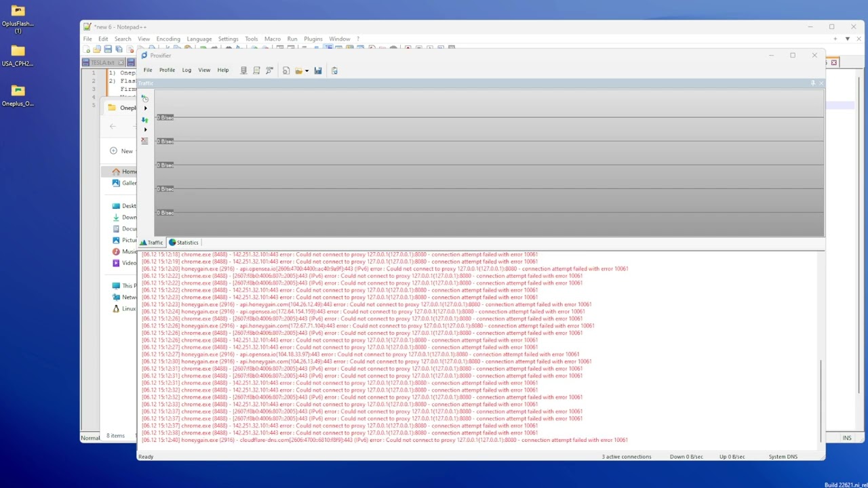Click Notepad++ open file toolbar icon
The width and height of the screenshot is (868, 488).
click(97, 49)
